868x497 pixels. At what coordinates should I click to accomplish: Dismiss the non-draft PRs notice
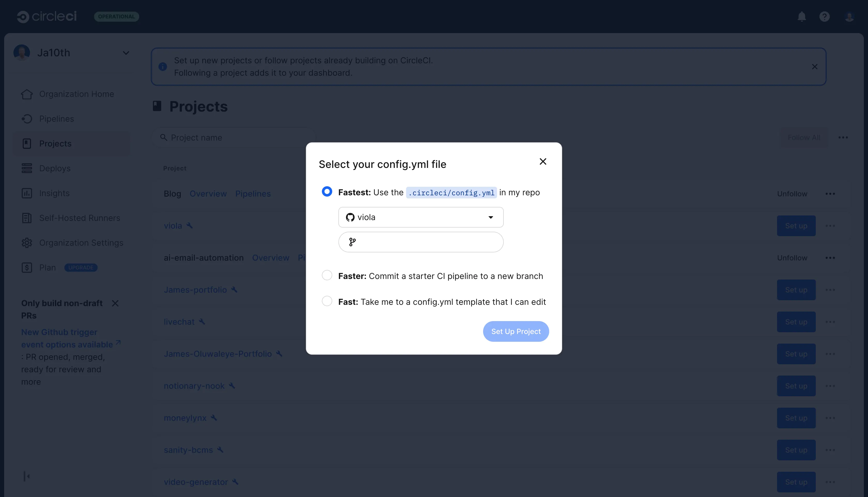pyautogui.click(x=115, y=303)
